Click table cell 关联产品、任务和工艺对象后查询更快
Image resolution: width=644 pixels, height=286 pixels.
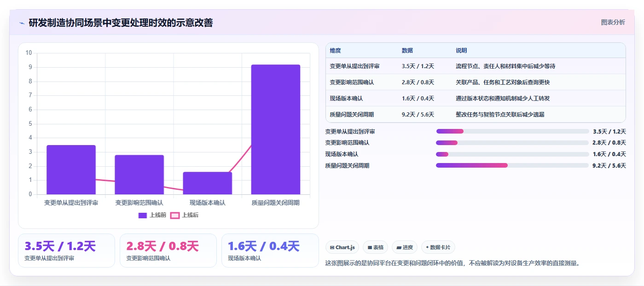coord(503,82)
